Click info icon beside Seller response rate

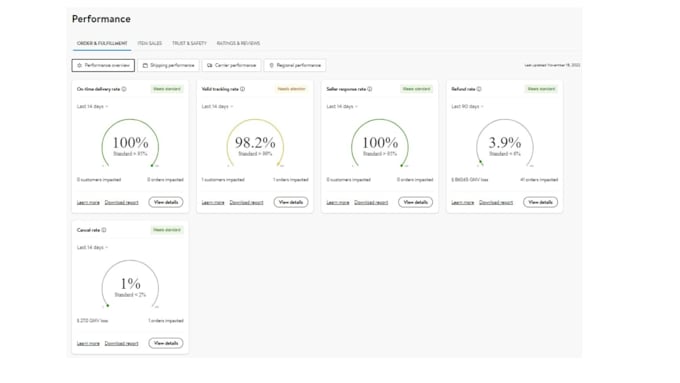pyautogui.click(x=370, y=89)
